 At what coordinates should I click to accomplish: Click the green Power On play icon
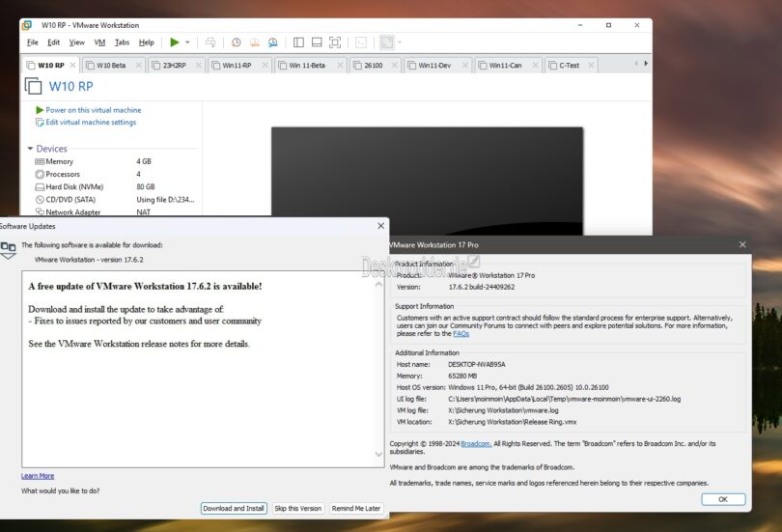tap(175, 42)
